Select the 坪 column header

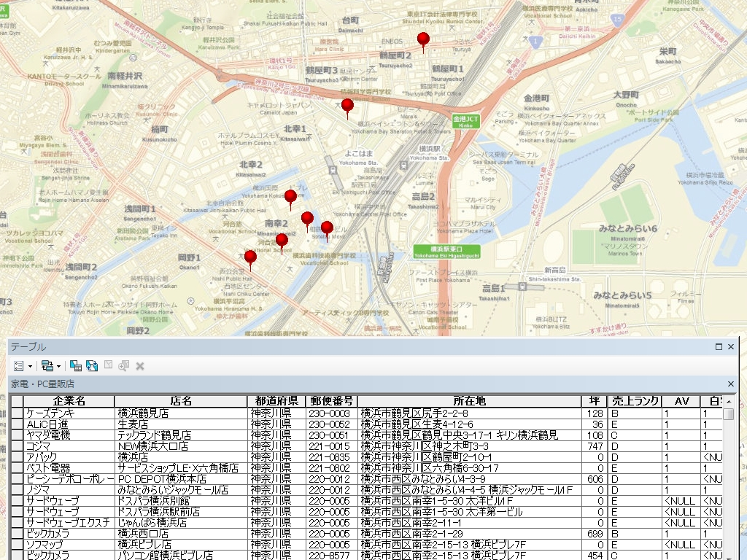(x=594, y=401)
